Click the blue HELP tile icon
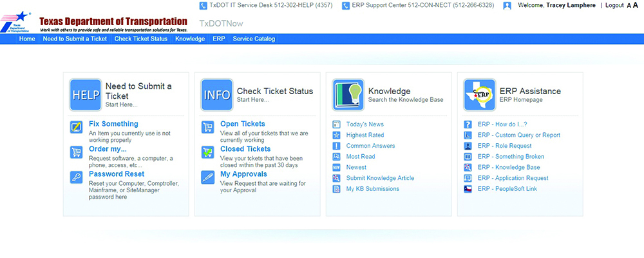The image size is (644, 258). point(85,95)
